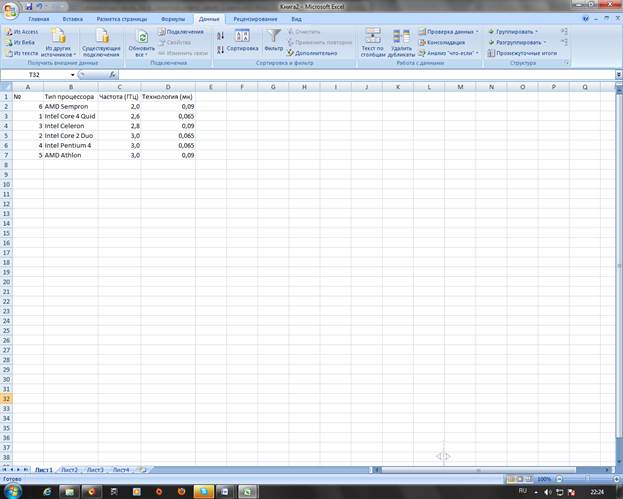The height and width of the screenshot is (499, 623).
Task: Click the zoom slider
Action: [x=588, y=479]
